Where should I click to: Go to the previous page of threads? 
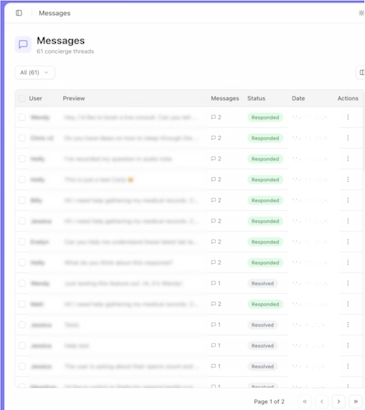[x=322, y=401]
